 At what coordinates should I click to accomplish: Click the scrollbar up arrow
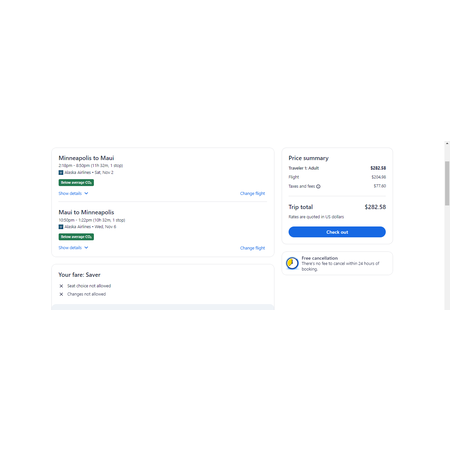[x=447, y=144]
